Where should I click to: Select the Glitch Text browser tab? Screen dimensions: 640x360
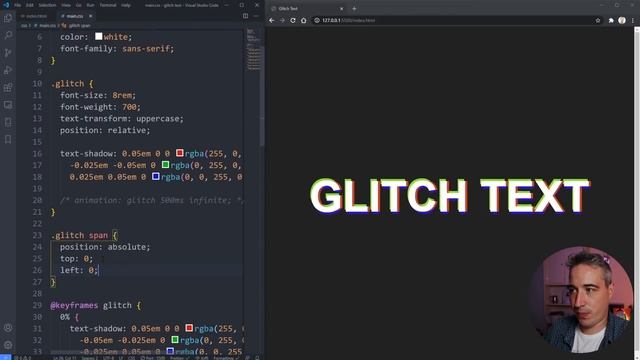pyautogui.click(x=307, y=9)
